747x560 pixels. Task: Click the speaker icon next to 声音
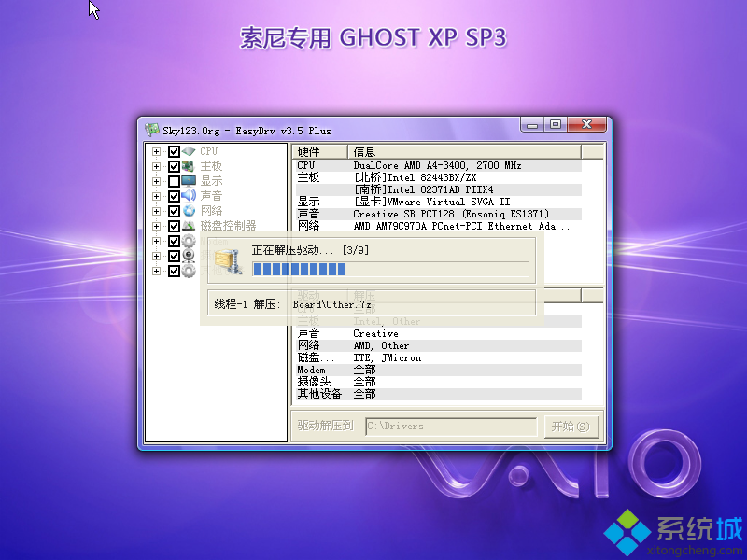[x=189, y=196]
